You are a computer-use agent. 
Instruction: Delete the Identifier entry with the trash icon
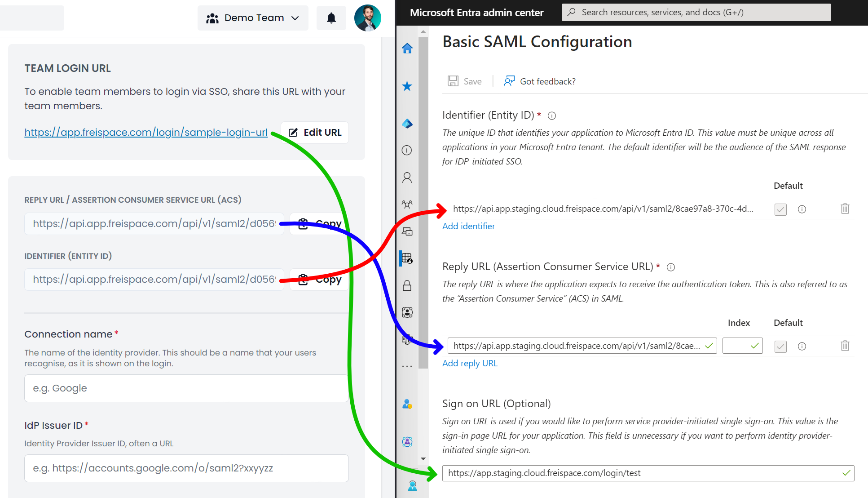point(845,209)
